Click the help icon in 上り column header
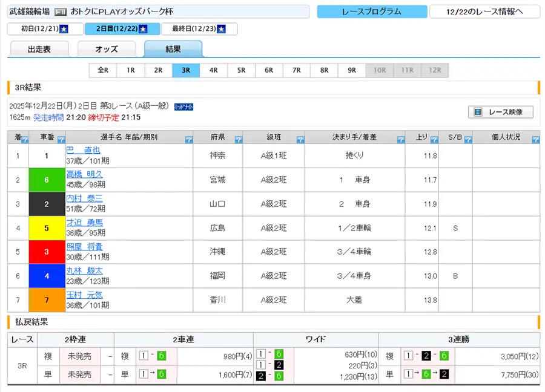545x392 pixels. (x=434, y=140)
